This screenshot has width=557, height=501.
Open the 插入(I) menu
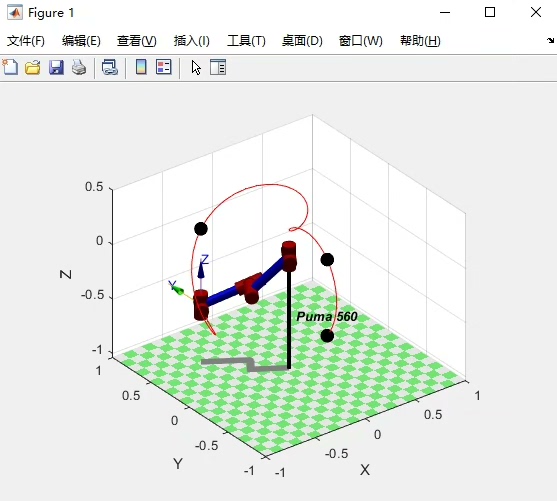[192, 41]
